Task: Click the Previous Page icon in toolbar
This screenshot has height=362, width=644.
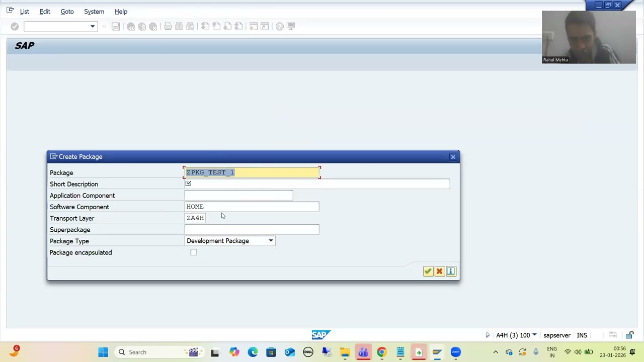Action: pyautogui.click(x=216, y=26)
